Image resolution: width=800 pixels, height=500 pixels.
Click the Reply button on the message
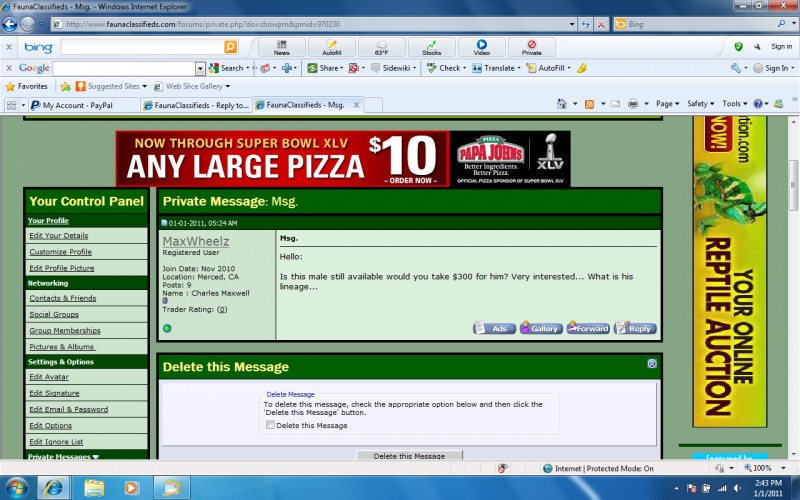tap(635, 328)
